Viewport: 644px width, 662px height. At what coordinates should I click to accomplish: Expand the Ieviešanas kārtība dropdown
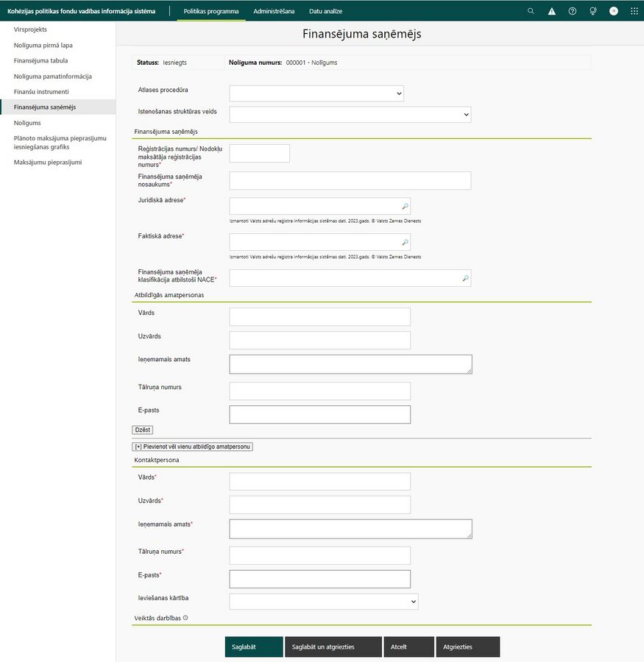[x=324, y=601]
